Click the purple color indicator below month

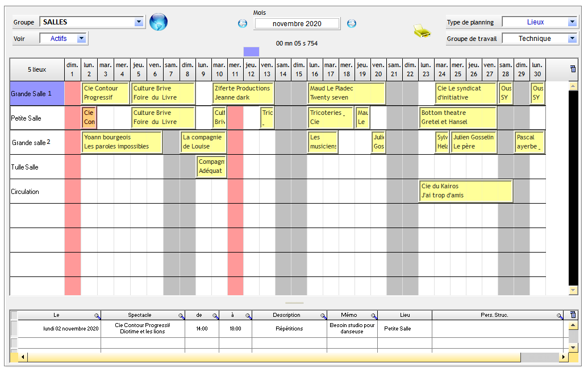(x=251, y=52)
